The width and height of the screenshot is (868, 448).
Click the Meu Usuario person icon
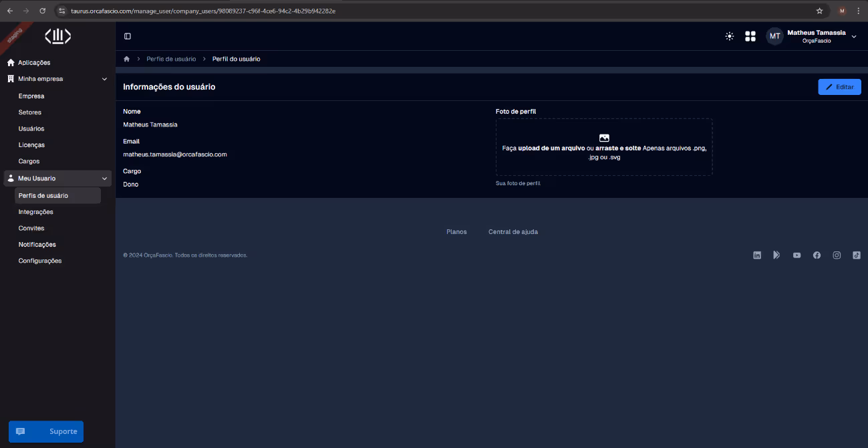[11, 179]
